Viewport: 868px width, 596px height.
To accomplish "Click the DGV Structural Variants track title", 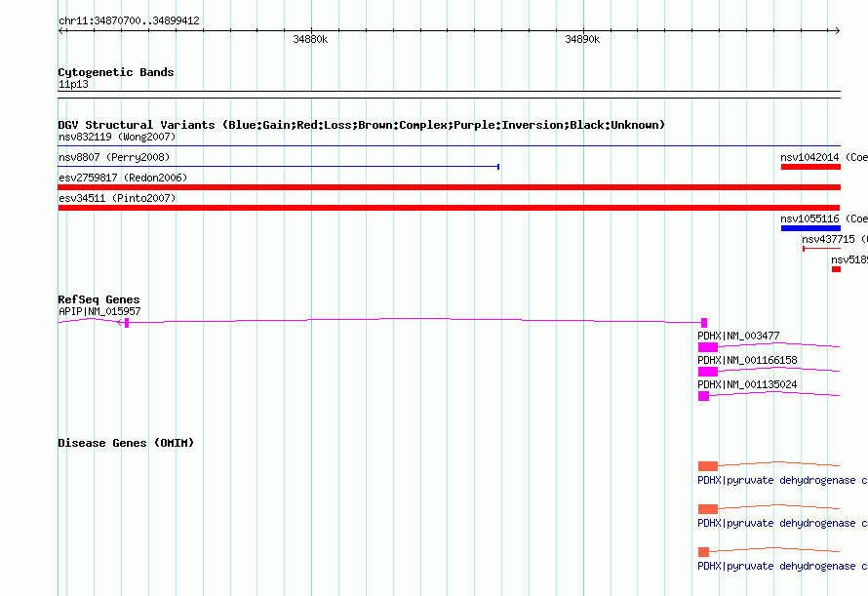I will 362,125.
